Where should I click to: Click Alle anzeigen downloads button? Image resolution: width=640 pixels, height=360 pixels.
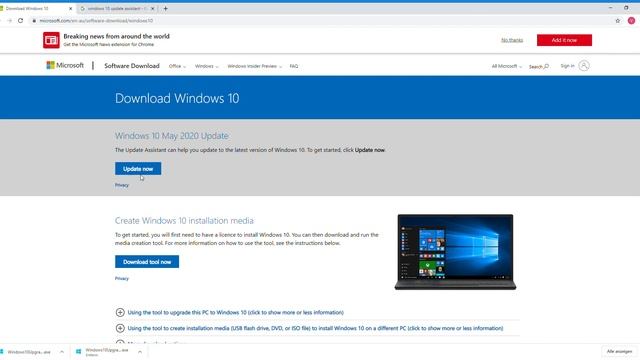619,351
